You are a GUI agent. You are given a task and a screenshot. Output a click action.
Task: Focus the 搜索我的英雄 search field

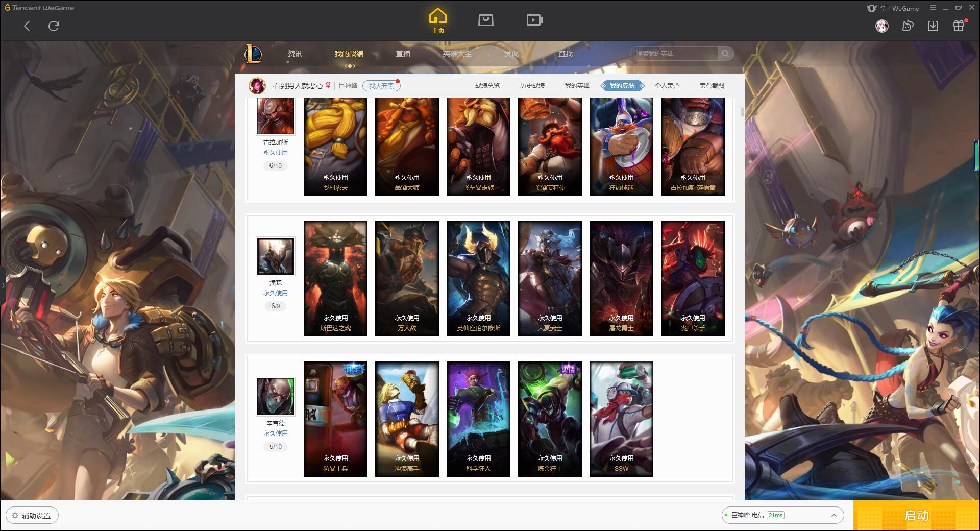click(674, 54)
